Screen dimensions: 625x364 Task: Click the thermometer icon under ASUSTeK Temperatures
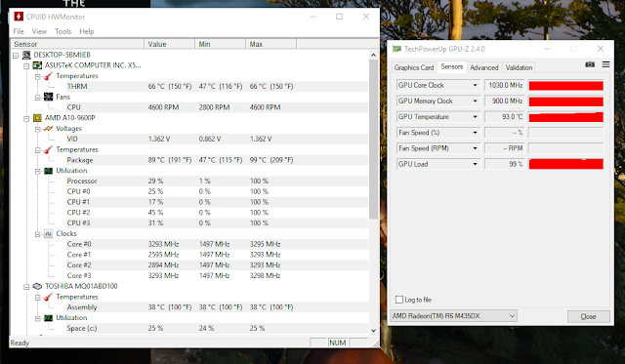click(x=48, y=76)
